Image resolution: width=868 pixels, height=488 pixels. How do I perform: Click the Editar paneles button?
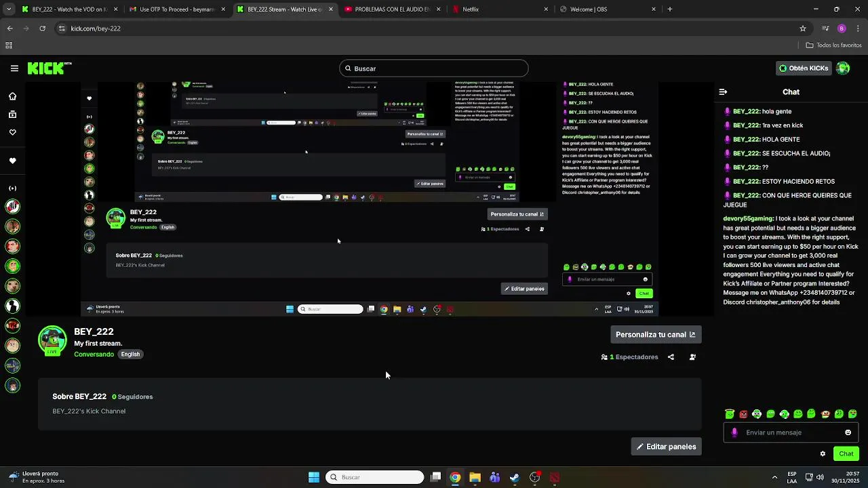tap(666, 447)
